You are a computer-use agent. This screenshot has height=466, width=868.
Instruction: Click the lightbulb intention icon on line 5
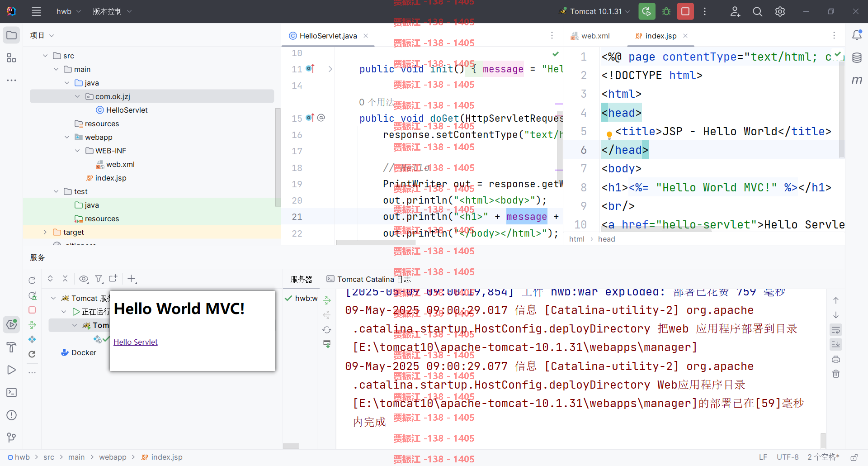click(x=609, y=134)
